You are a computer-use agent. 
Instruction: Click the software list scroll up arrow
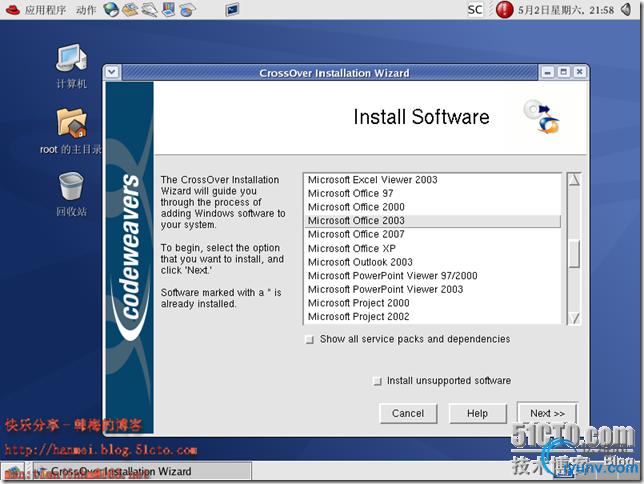coord(574,180)
